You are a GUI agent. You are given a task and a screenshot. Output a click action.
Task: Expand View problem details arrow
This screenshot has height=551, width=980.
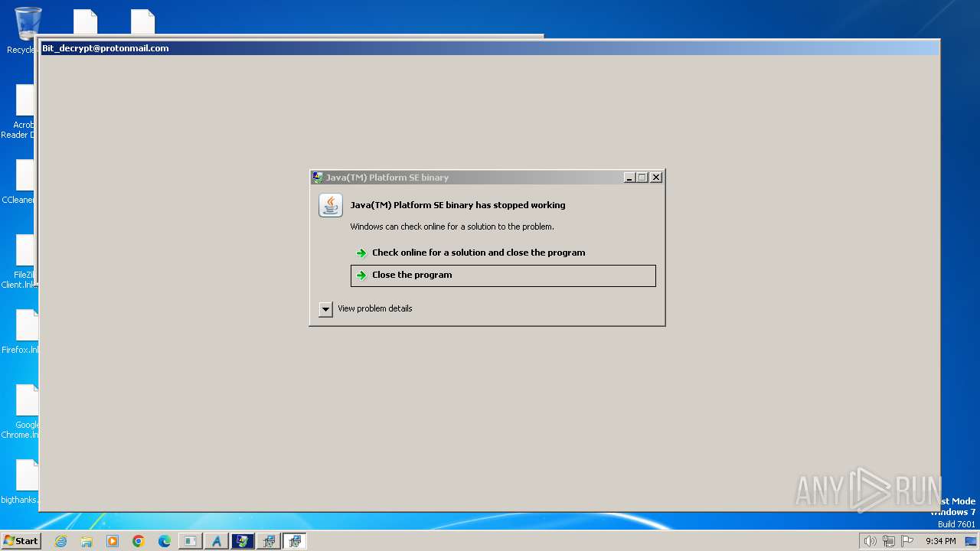pos(325,309)
